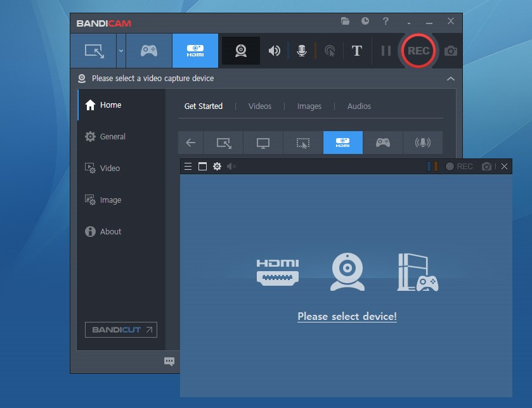Select HDMI device recording mode in top toolbar
This screenshot has width=532, height=408.
pyautogui.click(x=195, y=51)
